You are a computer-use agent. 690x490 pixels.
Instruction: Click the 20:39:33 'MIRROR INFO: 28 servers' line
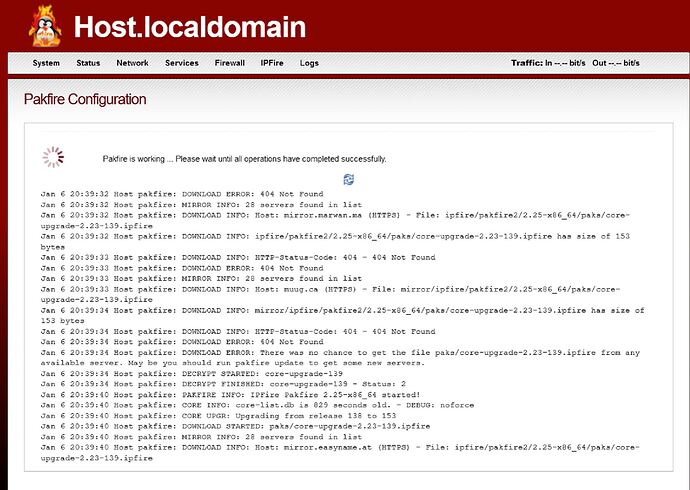click(201, 278)
